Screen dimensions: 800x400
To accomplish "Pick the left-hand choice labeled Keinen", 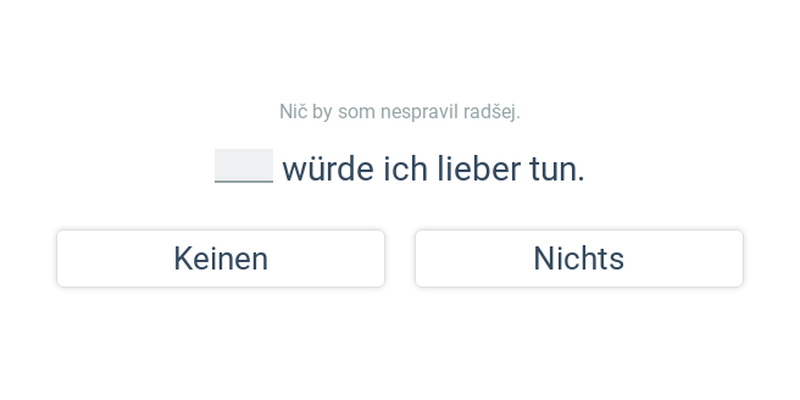I will [x=220, y=259].
